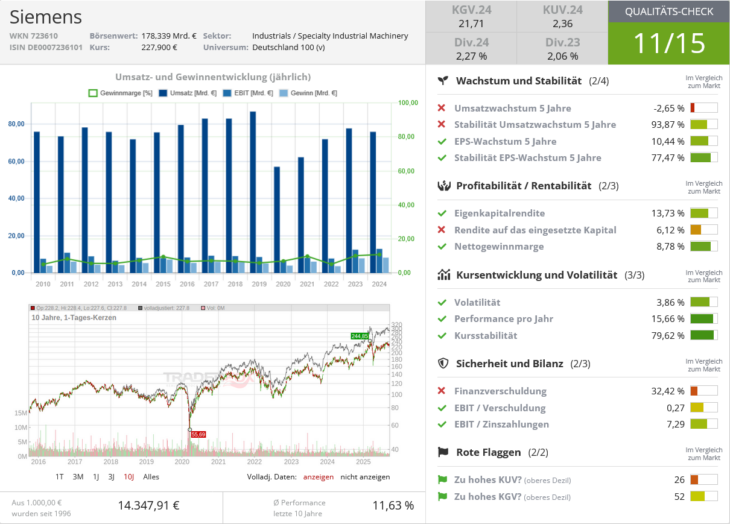Click anzeigen for volladjustierte Daten

coord(318,477)
